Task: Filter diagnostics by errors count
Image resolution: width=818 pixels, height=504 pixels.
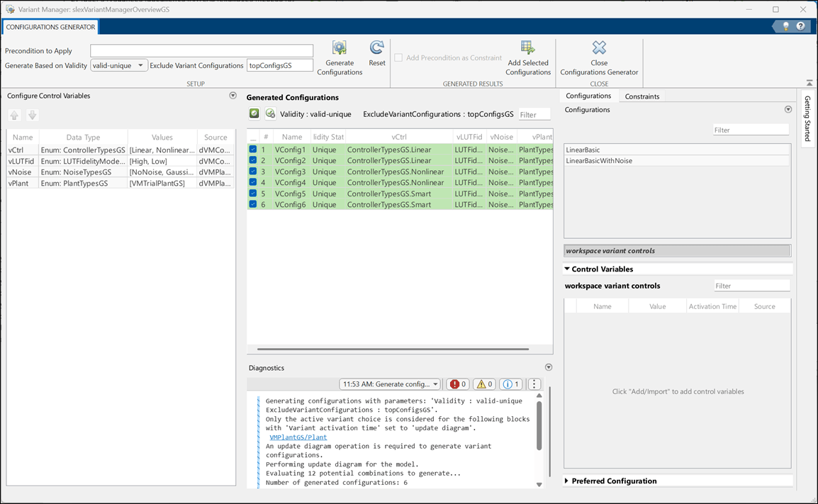Action: coord(457,384)
